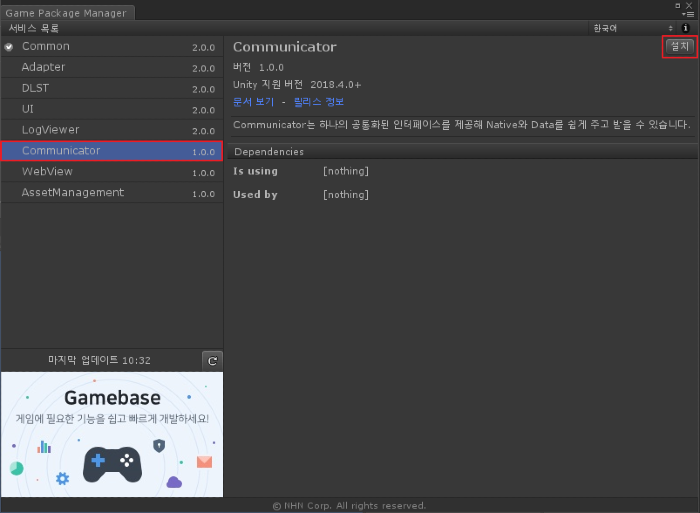Click the 설치 install button
This screenshot has height=513, width=700.
click(x=679, y=46)
